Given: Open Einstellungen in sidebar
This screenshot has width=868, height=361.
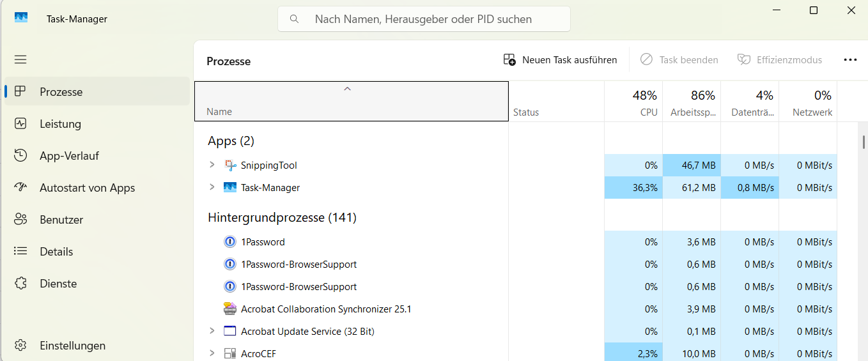Looking at the screenshot, I should (x=97, y=346).
